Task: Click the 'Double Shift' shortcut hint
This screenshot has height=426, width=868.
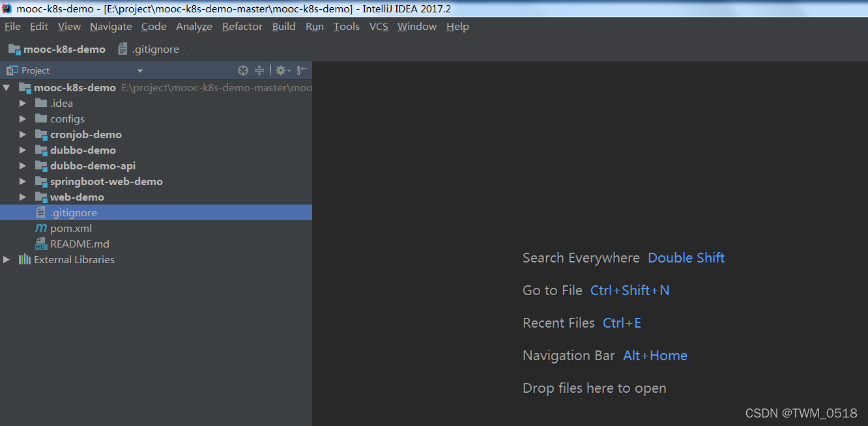Action: click(686, 258)
